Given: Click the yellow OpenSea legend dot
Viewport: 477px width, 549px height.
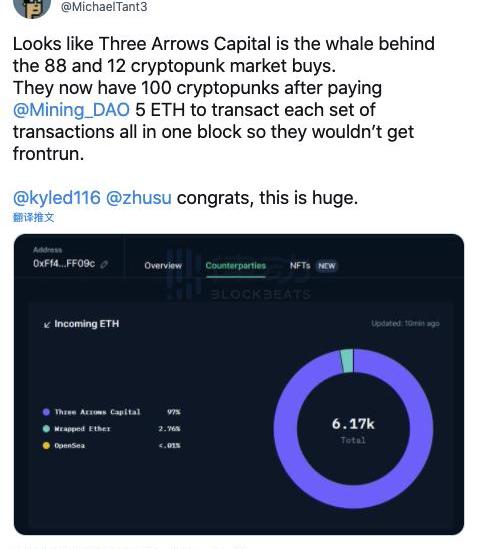Looking at the screenshot, I should click(x=46, y=445).
